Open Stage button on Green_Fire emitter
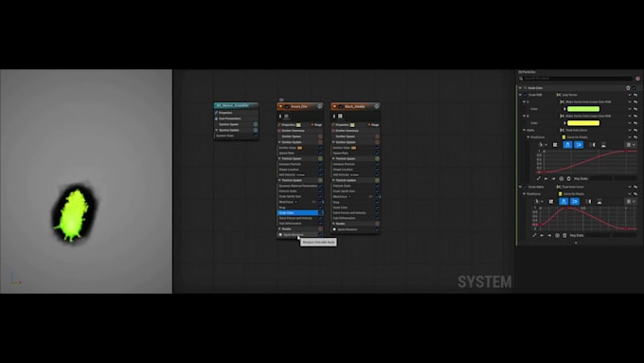644x363 pixels. pyautogui.click(x=316, y=125)
